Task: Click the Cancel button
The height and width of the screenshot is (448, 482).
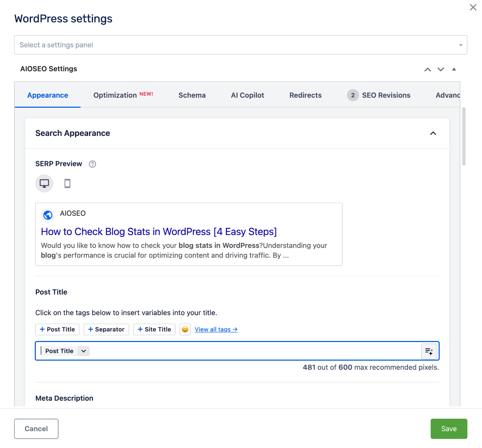Action: [x=36, y=429]
